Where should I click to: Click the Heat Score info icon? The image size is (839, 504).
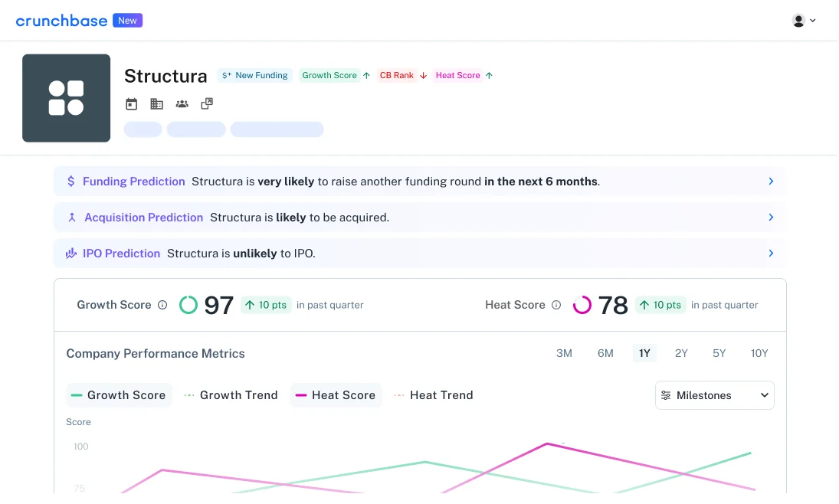556,305
